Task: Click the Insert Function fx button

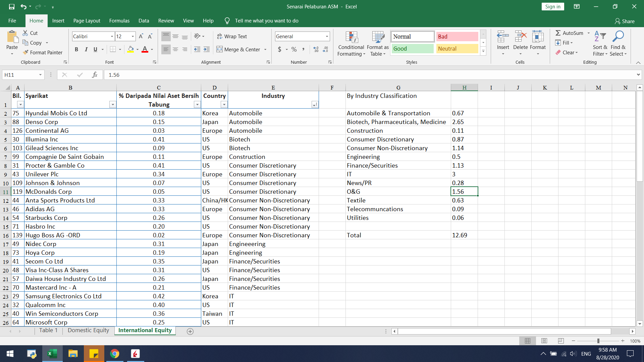Action: coord(95,75)
